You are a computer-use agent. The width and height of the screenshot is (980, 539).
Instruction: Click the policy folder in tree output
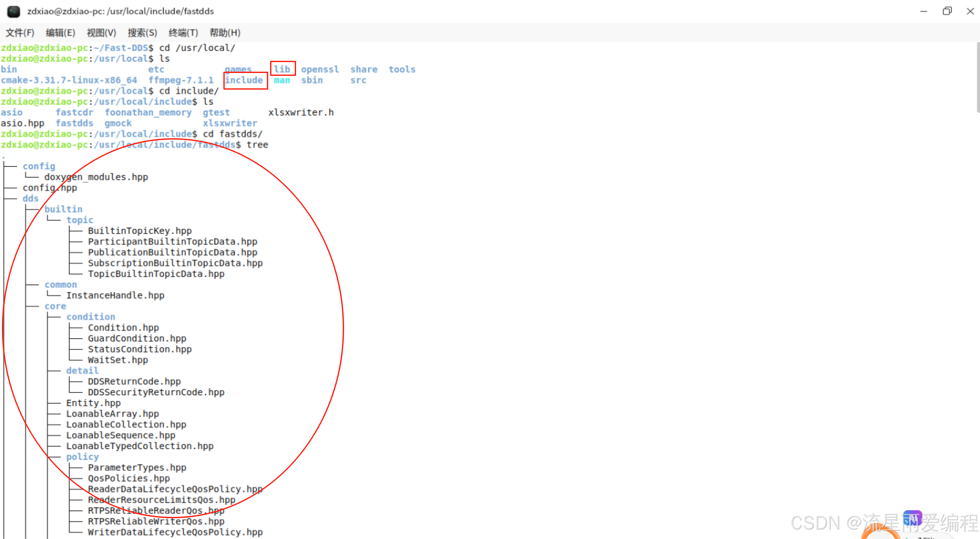83,457
